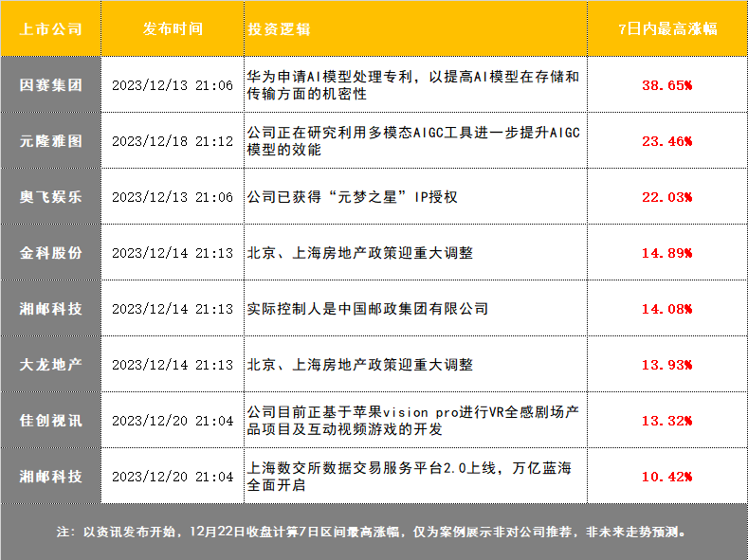Select the "元梦之星" IP授权 text
The image size is (748, 560).
point(352,197)
